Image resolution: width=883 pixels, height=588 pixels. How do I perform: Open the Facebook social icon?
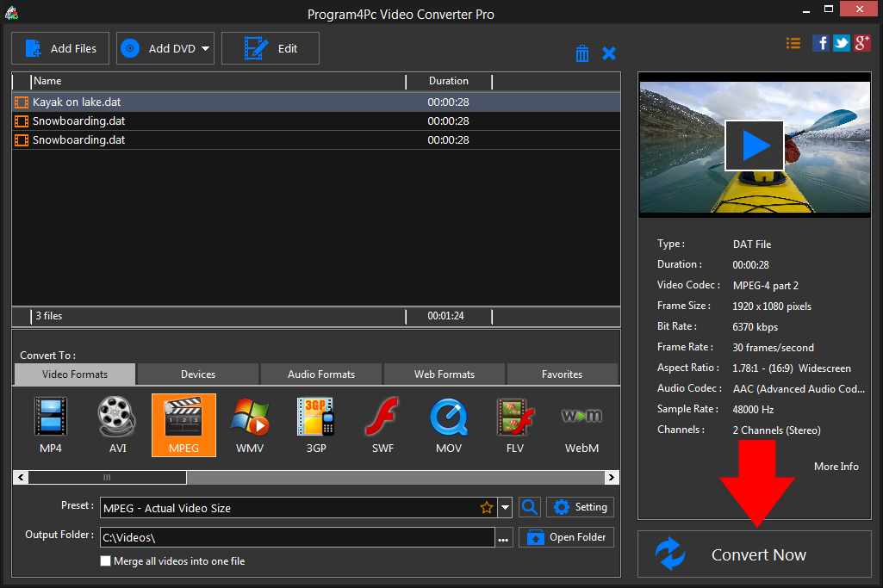(821, 43)
